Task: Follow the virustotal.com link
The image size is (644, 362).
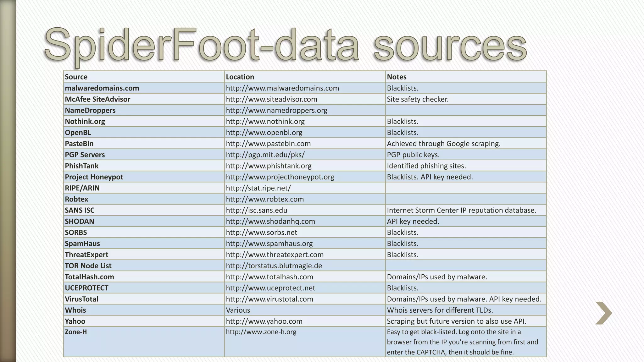Action: coord(269,299)
